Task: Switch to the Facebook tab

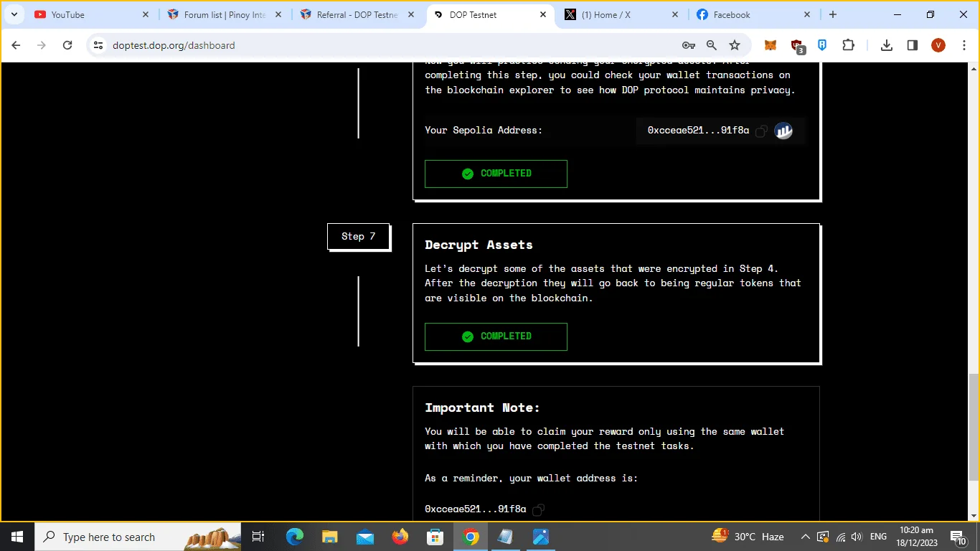Action: [x=755, y=14]
